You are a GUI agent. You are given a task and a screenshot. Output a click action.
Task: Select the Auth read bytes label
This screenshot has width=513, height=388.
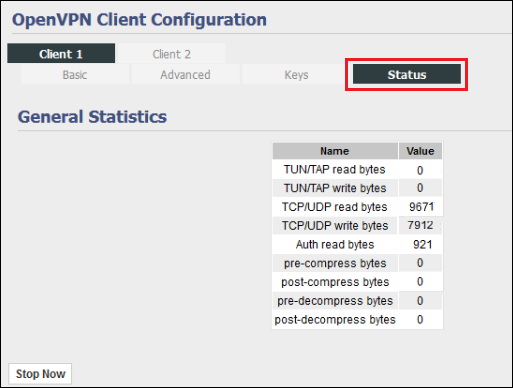[335, 245]
